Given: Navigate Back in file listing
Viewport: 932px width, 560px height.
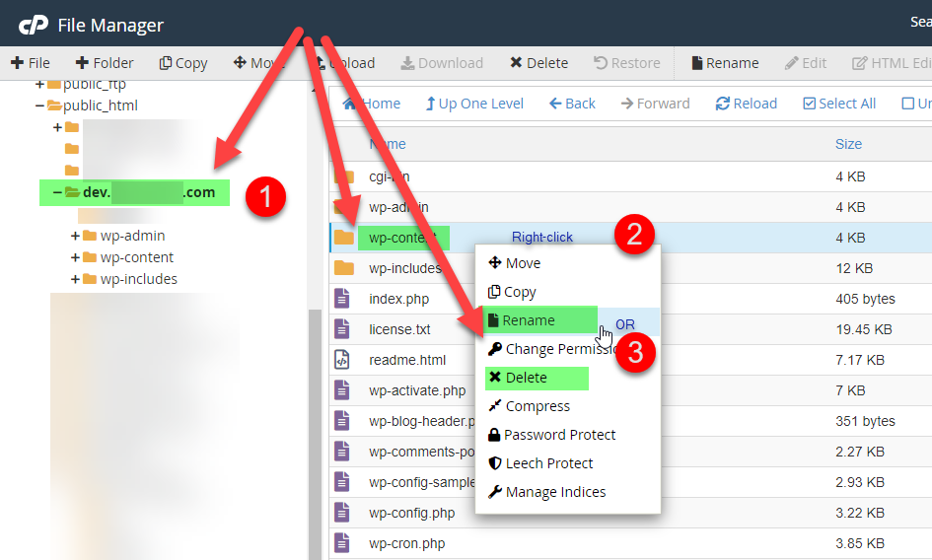Looking at the screenshot, I should coord(572,104).
